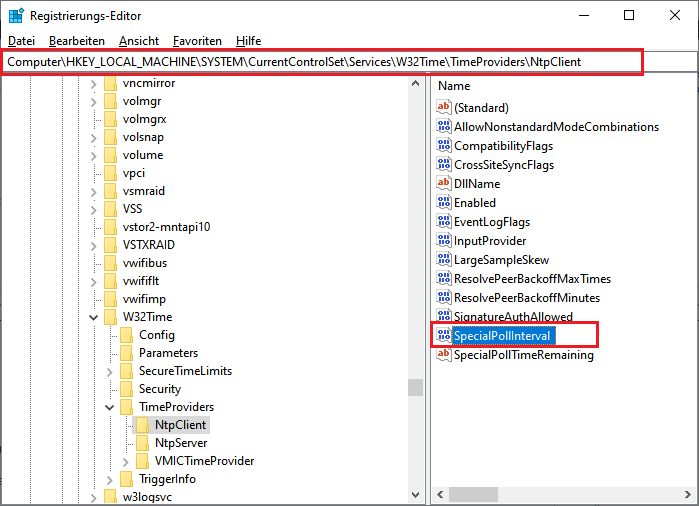This screenshot has height=506, width=699.
Task: Click the string icon beside DllName
Action: coord(444,184)
